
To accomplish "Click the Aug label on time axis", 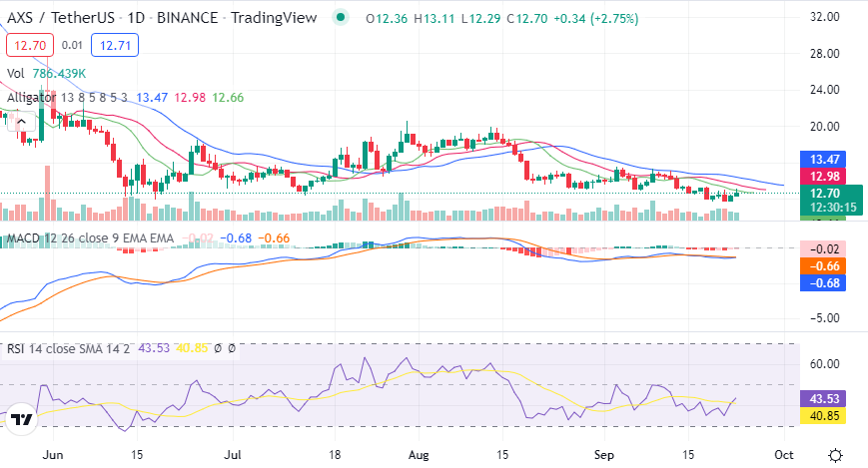I will point(419,455).
